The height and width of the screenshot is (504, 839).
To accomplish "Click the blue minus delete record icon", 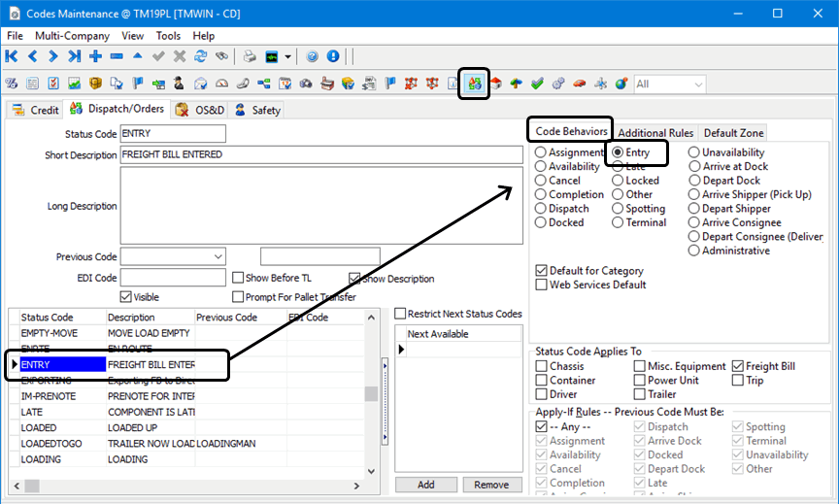I will point(117,56).
